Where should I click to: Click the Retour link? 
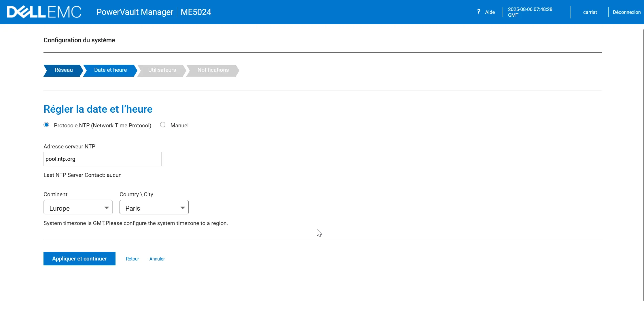click(x=132, y=259)
